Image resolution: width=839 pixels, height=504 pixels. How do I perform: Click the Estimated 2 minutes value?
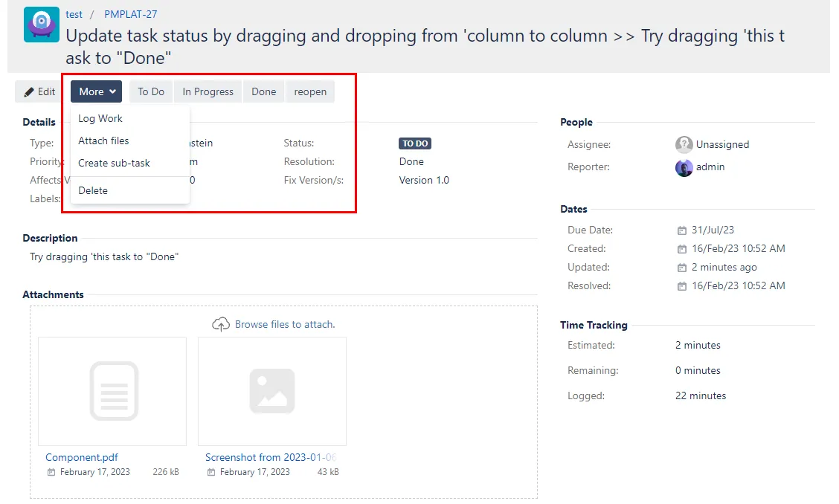(698, 345)
